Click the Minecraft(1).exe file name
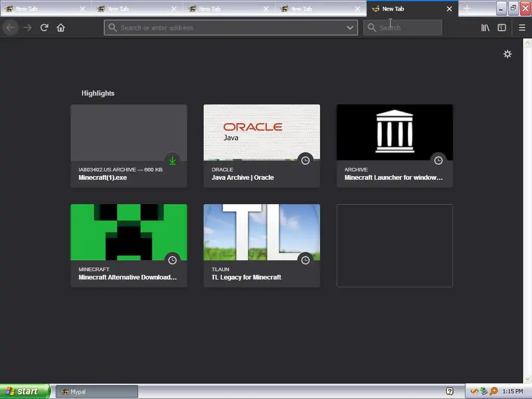The height and width of the screenshot is (399, 532). [102, 178]
